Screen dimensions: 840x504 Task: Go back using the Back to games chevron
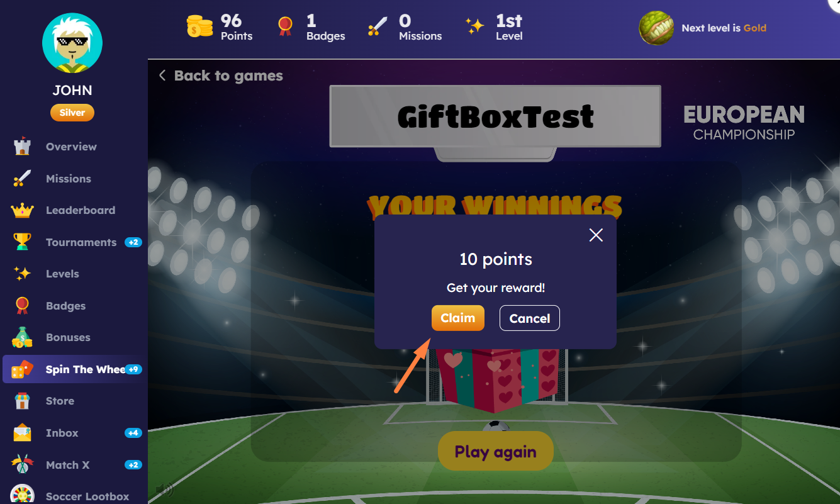coord(162,76)
